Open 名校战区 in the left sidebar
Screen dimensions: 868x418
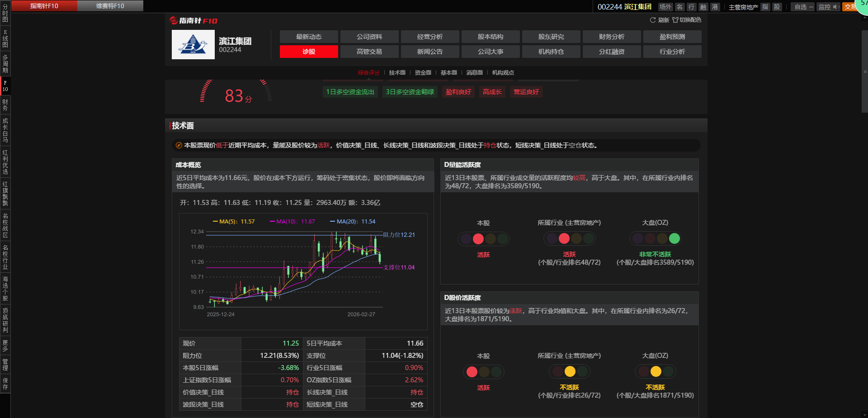tap(5, 225)
